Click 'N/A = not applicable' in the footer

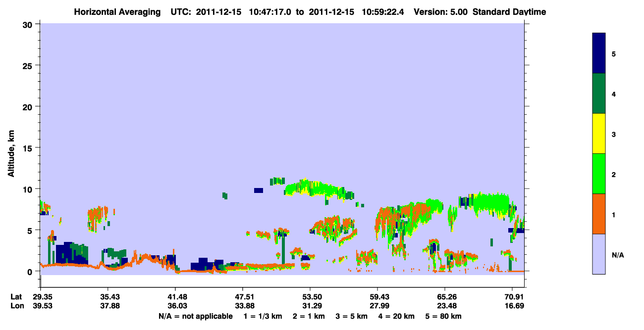tap(195, 316)
